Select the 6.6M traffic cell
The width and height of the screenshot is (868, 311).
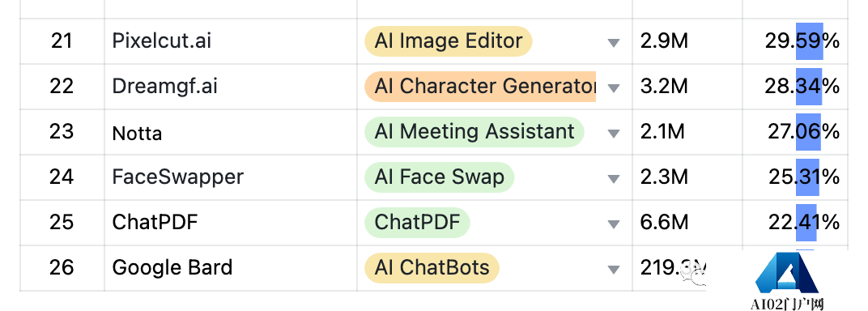click(687, 223)
